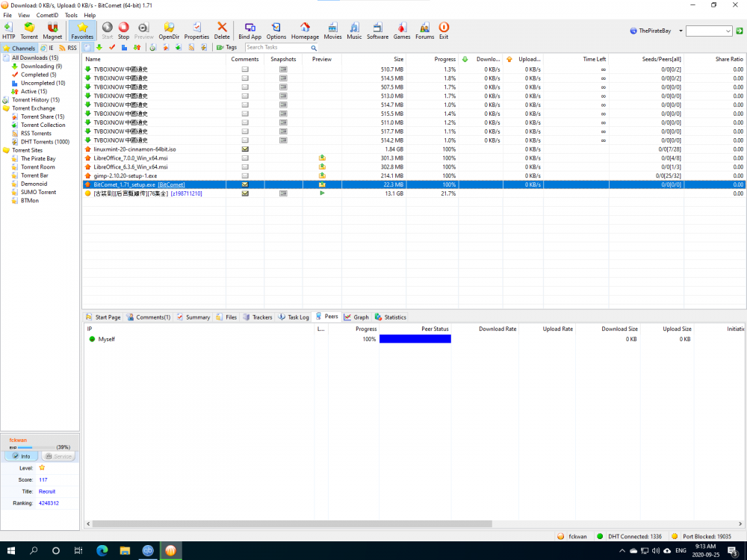
Task: Click the Ranking value 4248312 link
Action: click(x=49, y=503)
